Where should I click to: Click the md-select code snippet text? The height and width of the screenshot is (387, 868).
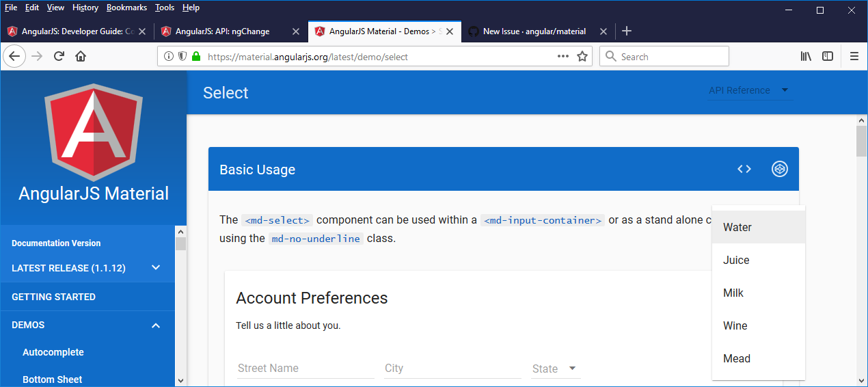click(277, 220)
